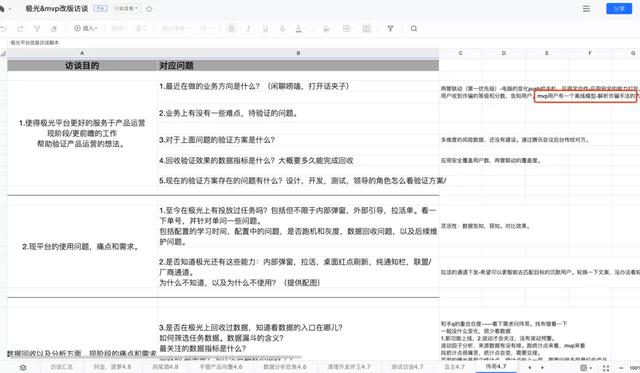
Task: Open the borders dropdown in toolbar
Action: [x=347, y=29]
